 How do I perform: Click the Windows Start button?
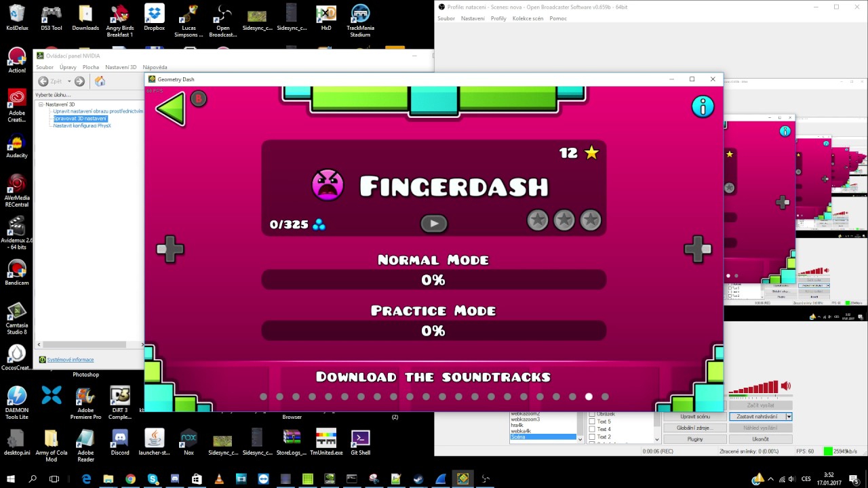point(11,479)
